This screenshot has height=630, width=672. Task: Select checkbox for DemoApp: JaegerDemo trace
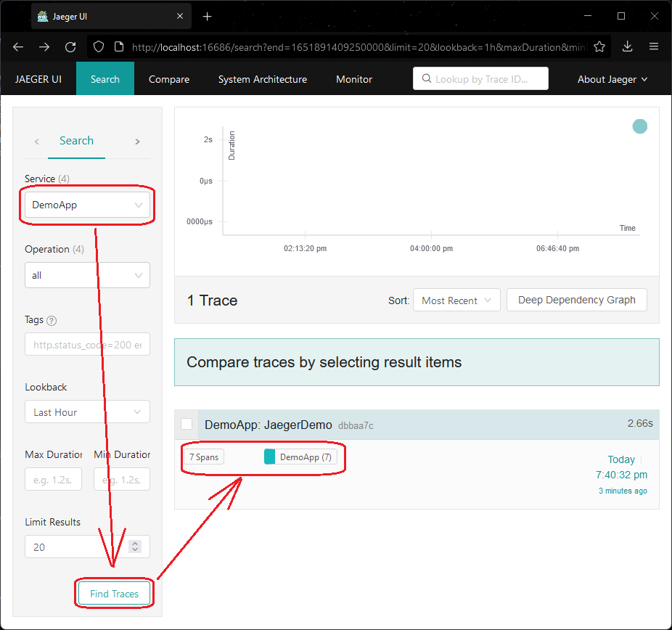coord(187,425)
